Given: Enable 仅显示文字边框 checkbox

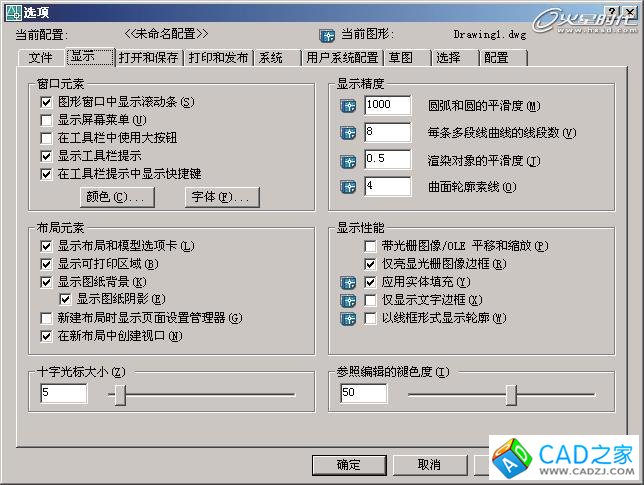Looking at the screenshot, I should (x=370, y=300).
